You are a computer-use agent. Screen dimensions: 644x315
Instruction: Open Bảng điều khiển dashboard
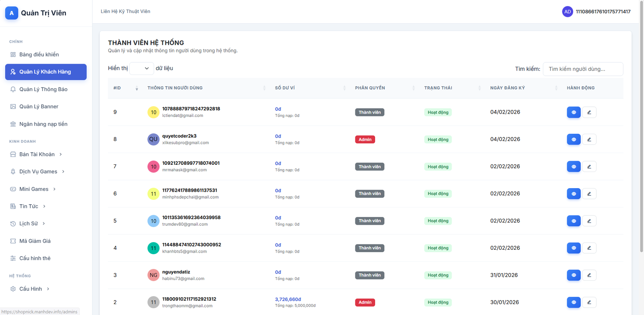point(39,54)
